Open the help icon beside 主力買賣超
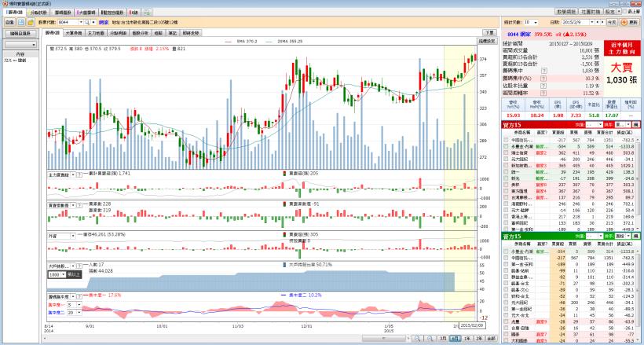This screenshot has width=644, height=345. tap(78, 174)
